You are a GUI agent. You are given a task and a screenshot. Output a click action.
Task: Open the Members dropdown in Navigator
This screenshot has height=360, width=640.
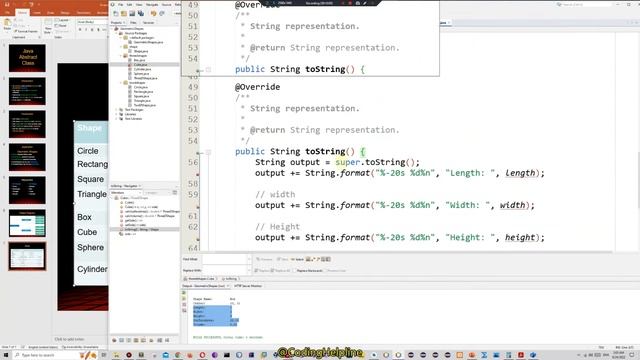[x=125, y=193]
